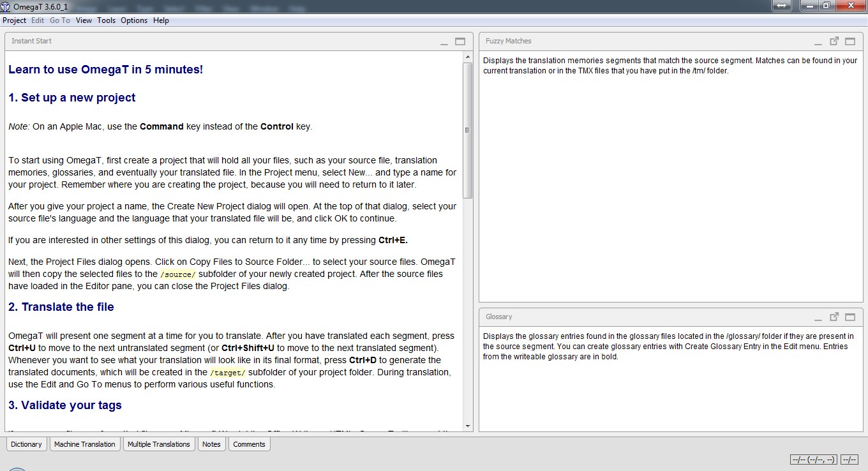868x471 pixels.
Task: Maximize the Instant Start pane
Action: tap(460, 41)
